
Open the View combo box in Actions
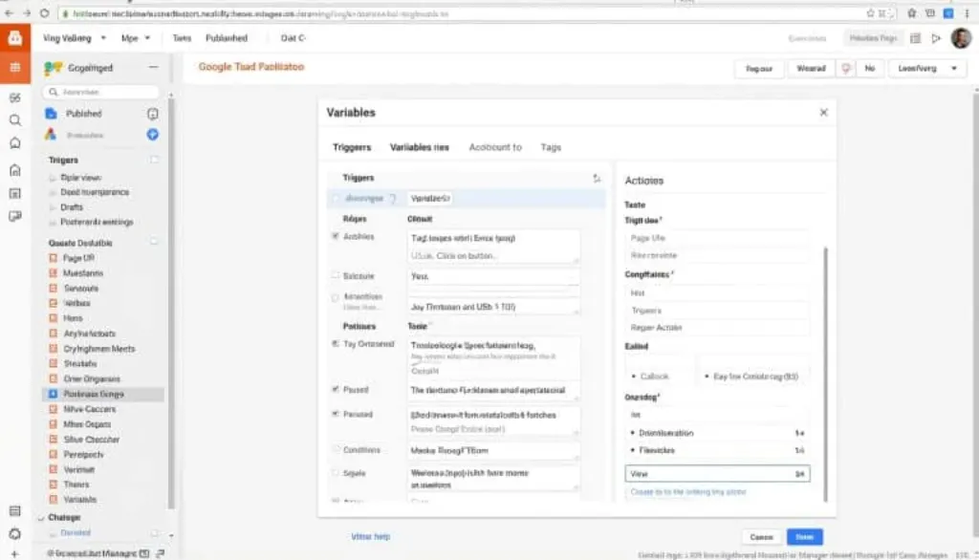point(717,474)
